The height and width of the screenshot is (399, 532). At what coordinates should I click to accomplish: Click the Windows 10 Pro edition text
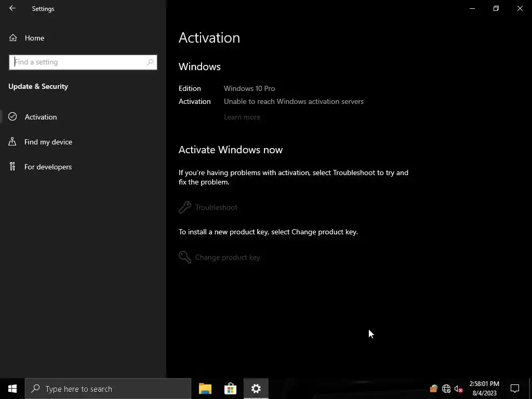(249, 88)
